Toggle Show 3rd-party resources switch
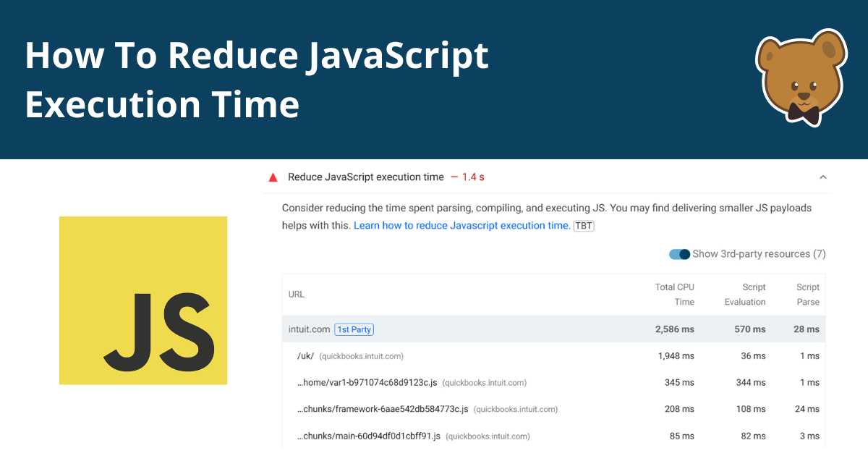868x456 pixels. point(679,254)
